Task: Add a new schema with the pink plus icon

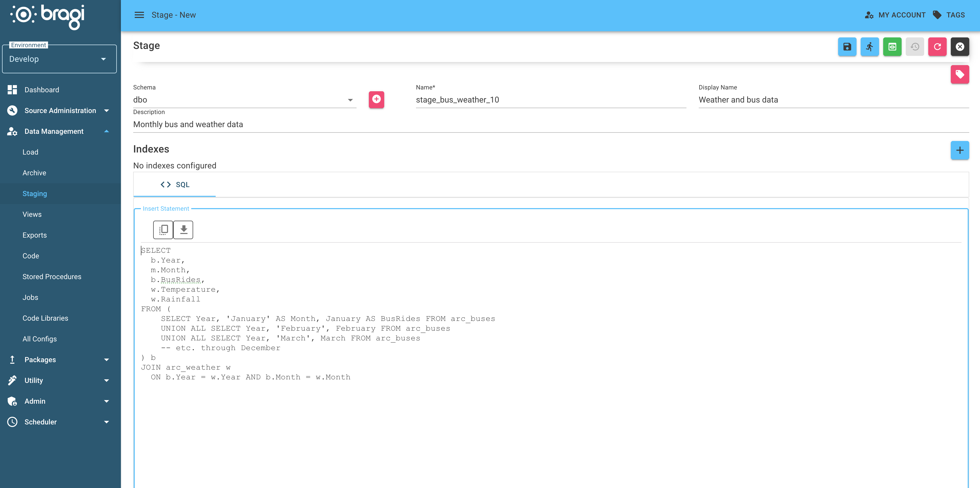Action: [376, 100]
